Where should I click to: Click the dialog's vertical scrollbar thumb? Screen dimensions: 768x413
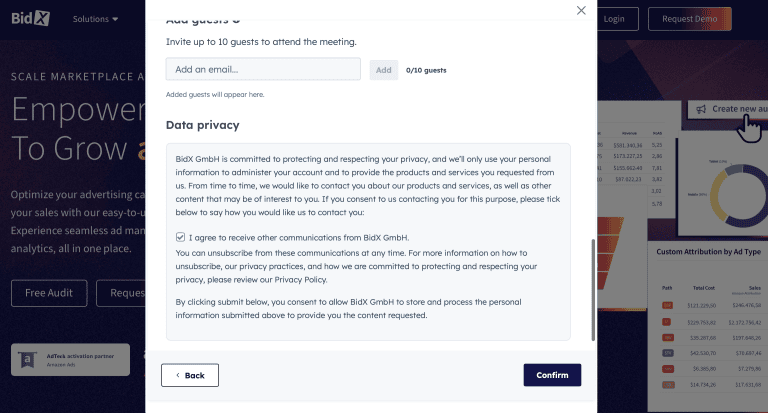point(592,288)
